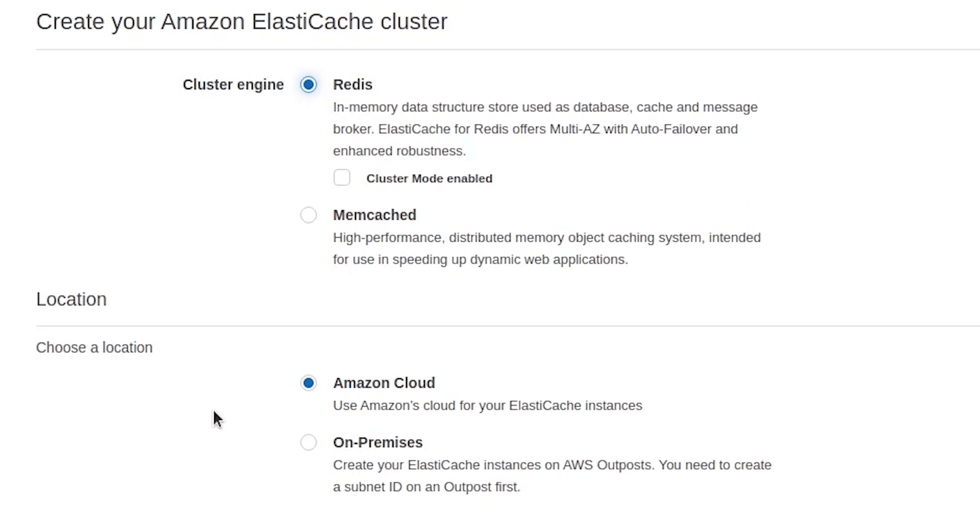This screenshot has height=530, width=980.
Task: Select the Amazon Cloud location radio button
Action: pos(309,383)
